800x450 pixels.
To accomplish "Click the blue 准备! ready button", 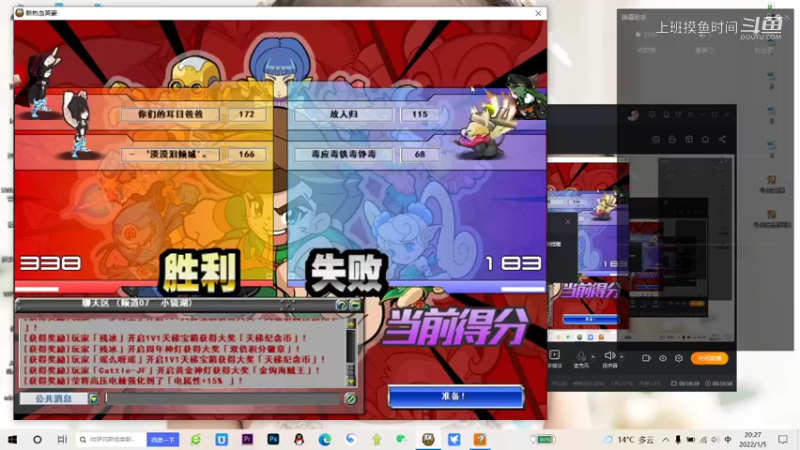I will [456, 396].
